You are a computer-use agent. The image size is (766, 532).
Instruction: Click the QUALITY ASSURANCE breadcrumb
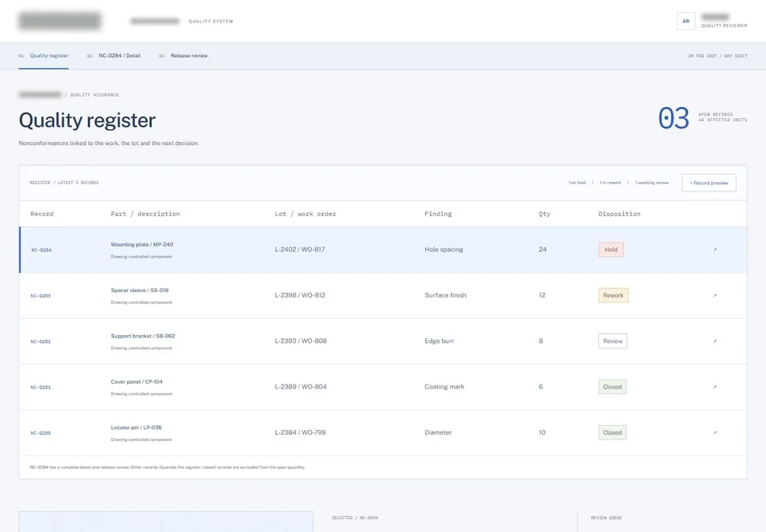coord(94,95)
